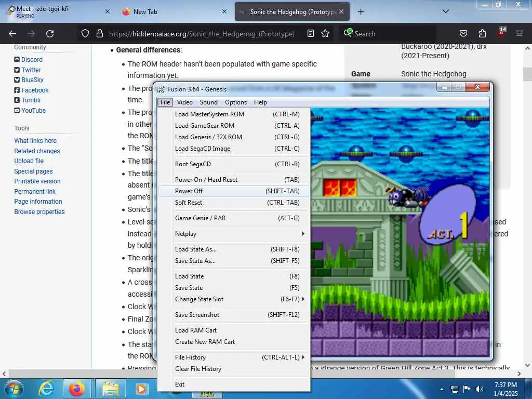
Task: Close the New Tab tab
Action: [224, 11]
